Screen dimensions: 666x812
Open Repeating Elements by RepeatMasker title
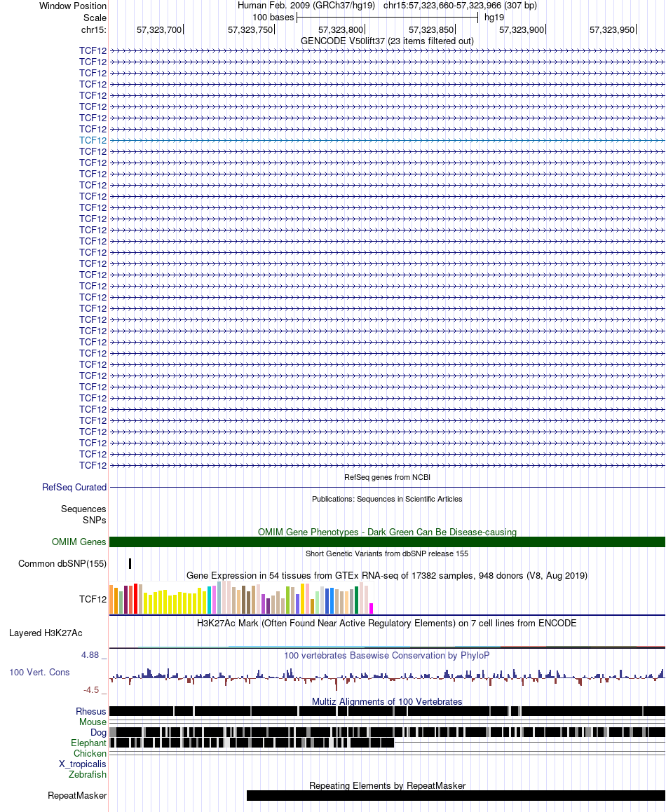(387, 785)
